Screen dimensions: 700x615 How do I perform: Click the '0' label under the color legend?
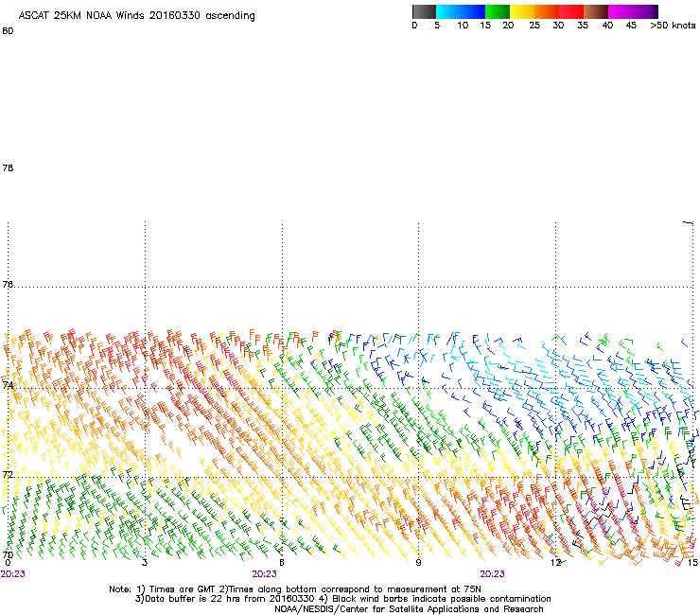[x=414, y=26]
